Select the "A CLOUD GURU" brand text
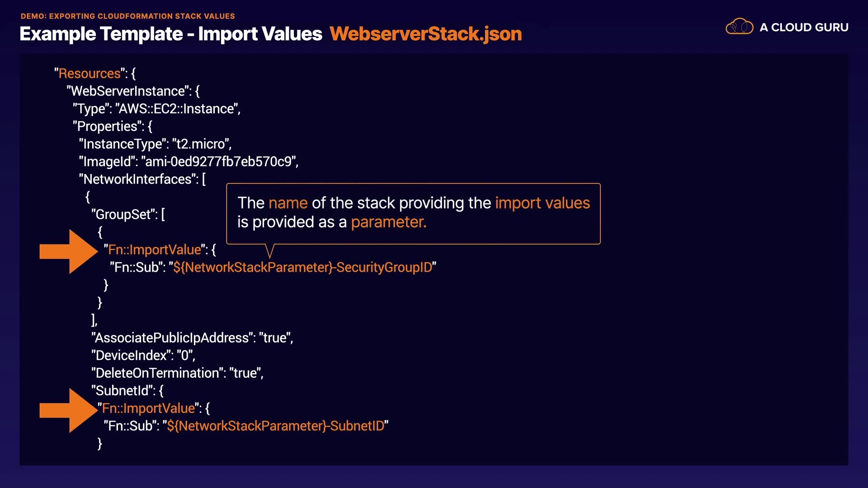 click(x=804, y=27)
